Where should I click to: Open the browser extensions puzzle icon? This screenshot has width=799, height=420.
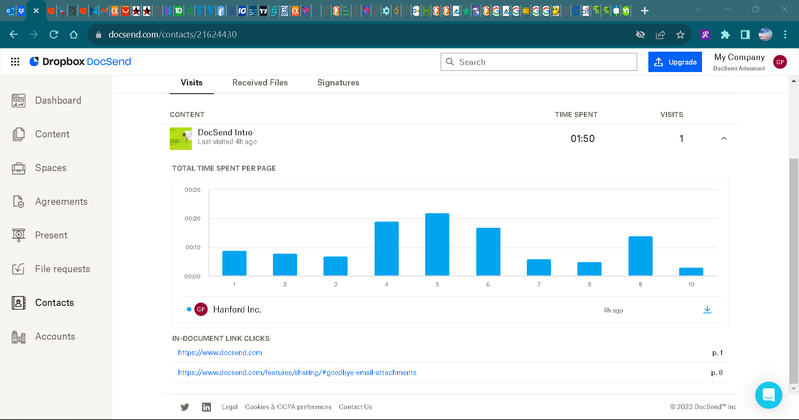pos(725,35)
